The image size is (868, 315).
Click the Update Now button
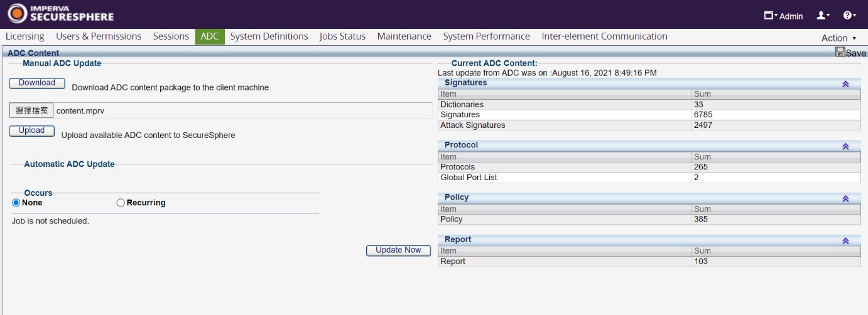click(398, 250)
